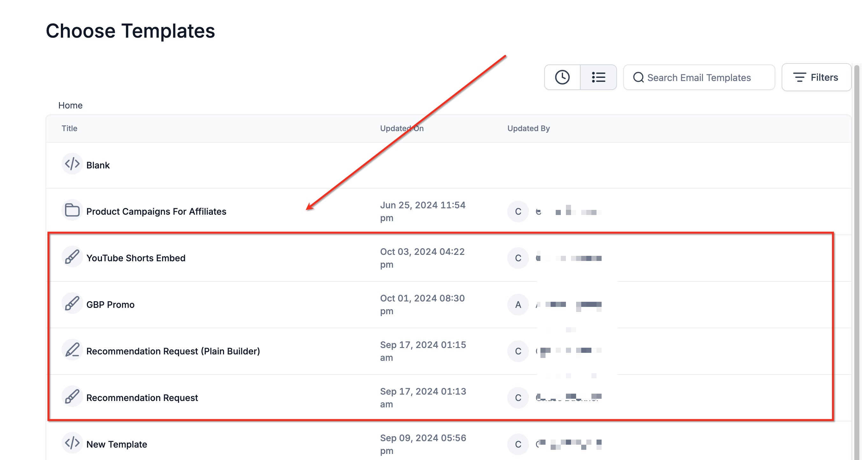Select YouTube Shorts Embed template
This screenshot has width=868, height=460.
point(135,258)
